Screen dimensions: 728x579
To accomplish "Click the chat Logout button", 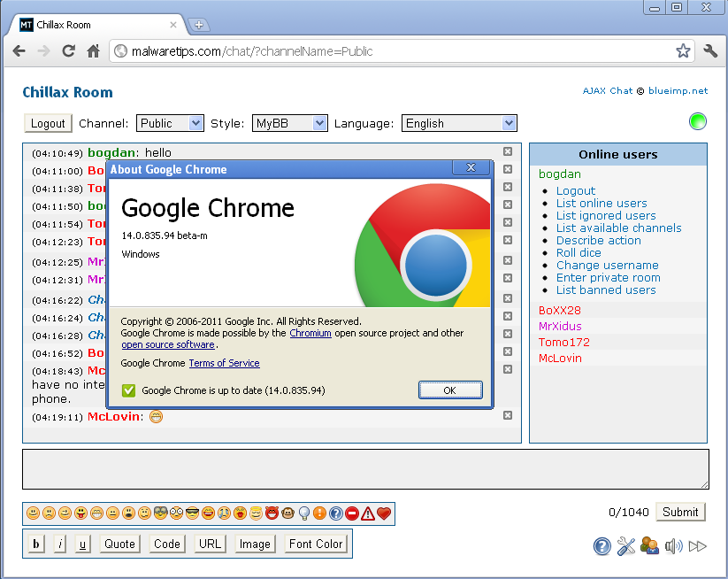I will click(x=48, y=123).
